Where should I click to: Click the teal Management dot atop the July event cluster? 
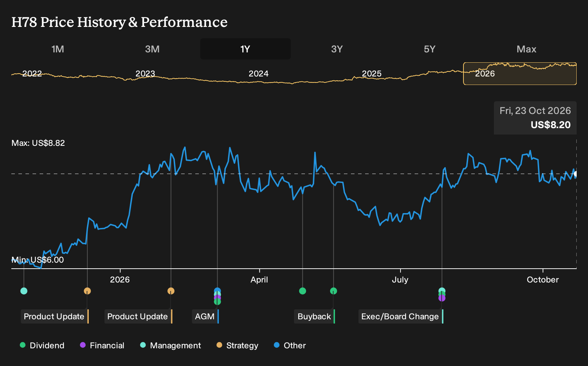point(442,291)
